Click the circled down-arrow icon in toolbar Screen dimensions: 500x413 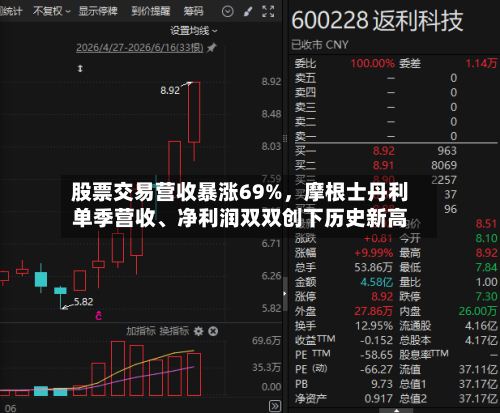(x=228, y=12)
